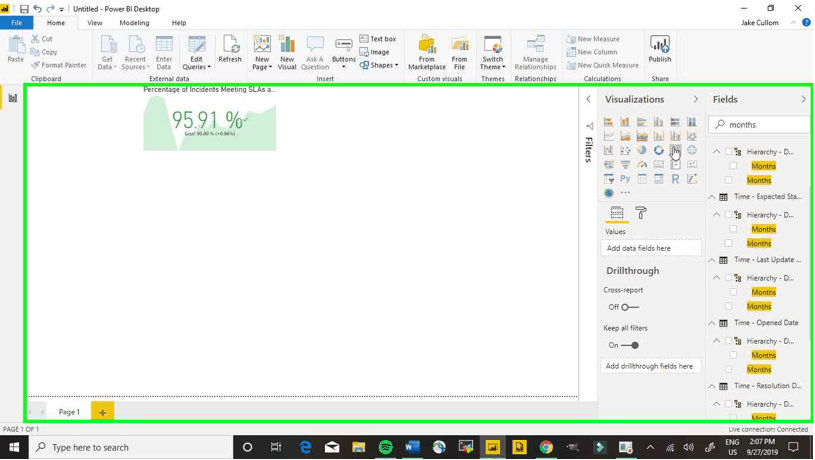Select the Clustered bar chart visual

pyautogui.click(x=642, y=122)
